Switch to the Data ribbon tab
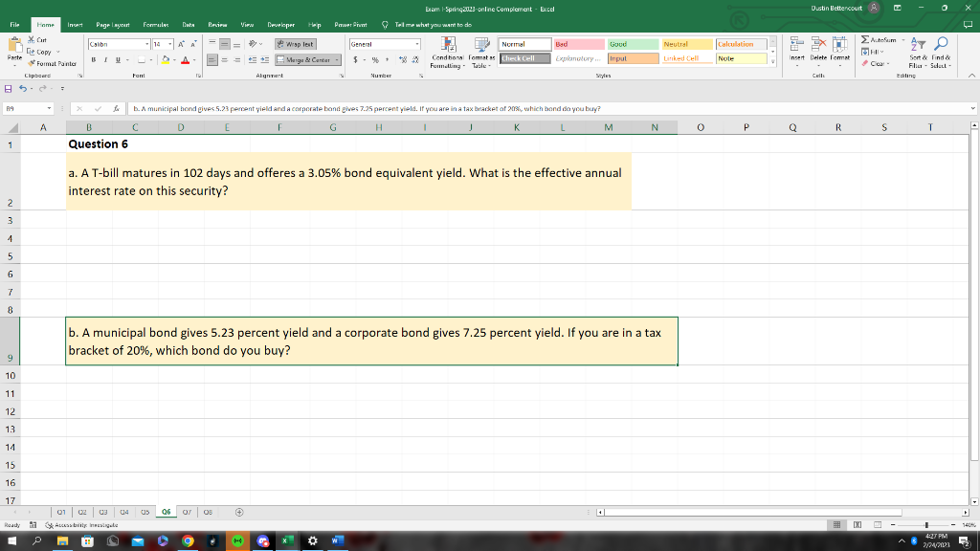Screen dimensions: 980x551 tap(189, 25)
